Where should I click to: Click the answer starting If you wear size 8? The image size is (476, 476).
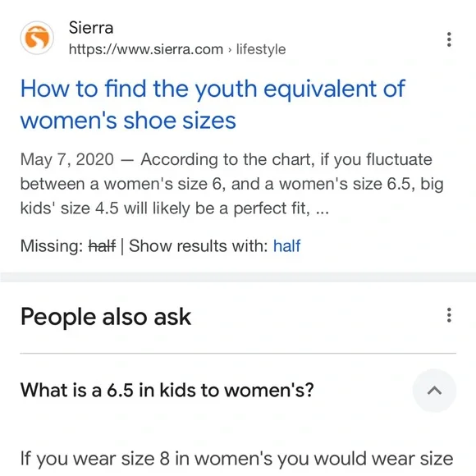coord(237,459)
